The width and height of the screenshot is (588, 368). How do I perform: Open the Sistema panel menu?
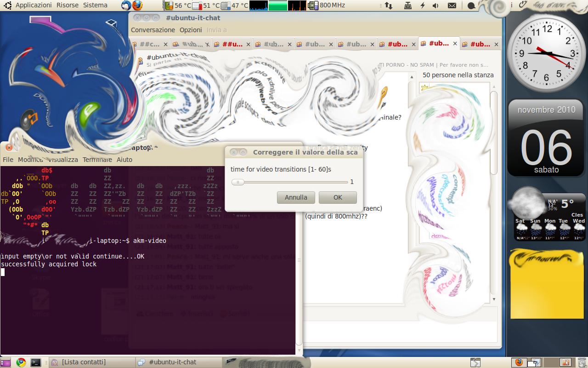point(95,5)
